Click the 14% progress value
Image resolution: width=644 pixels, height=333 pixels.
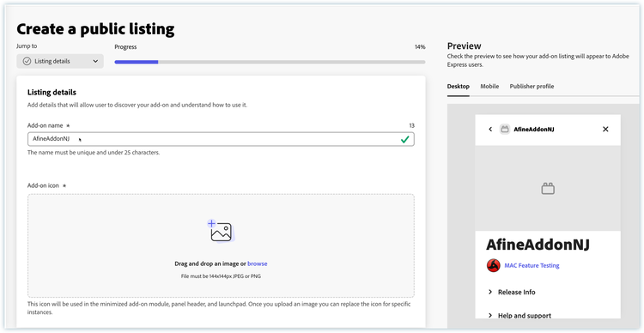(x=420, y=47)
